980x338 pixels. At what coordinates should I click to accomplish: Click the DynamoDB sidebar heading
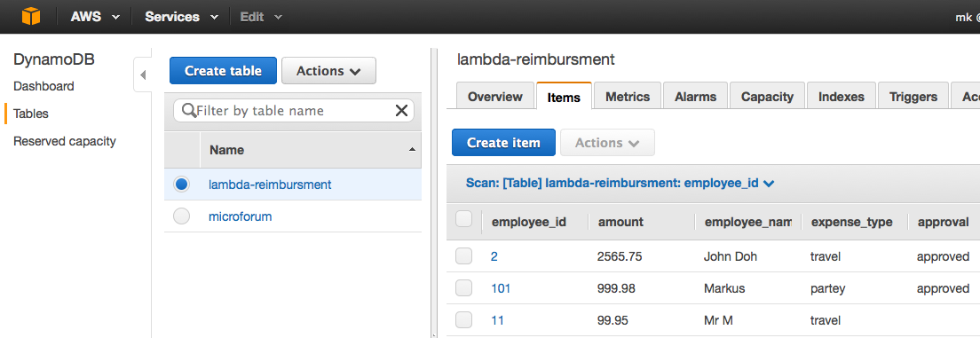[x=54, y=59]
